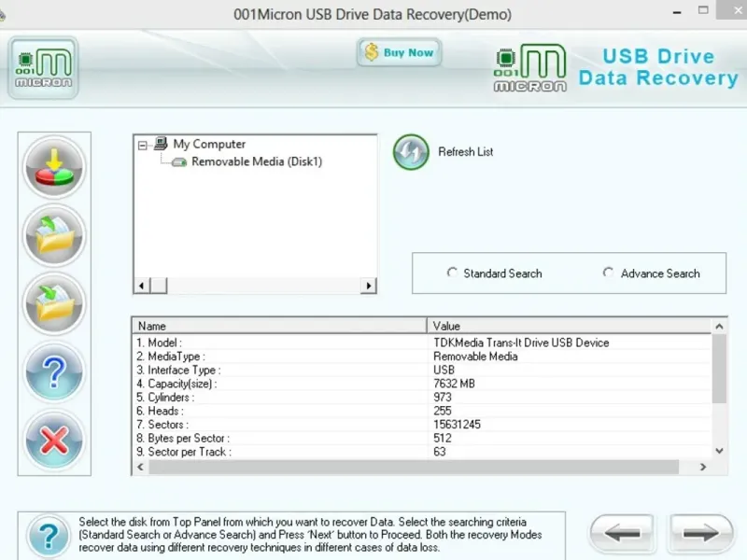Click the '255' value cell
This screenshot has width=747, height=560.
click(x=443, y=411)
